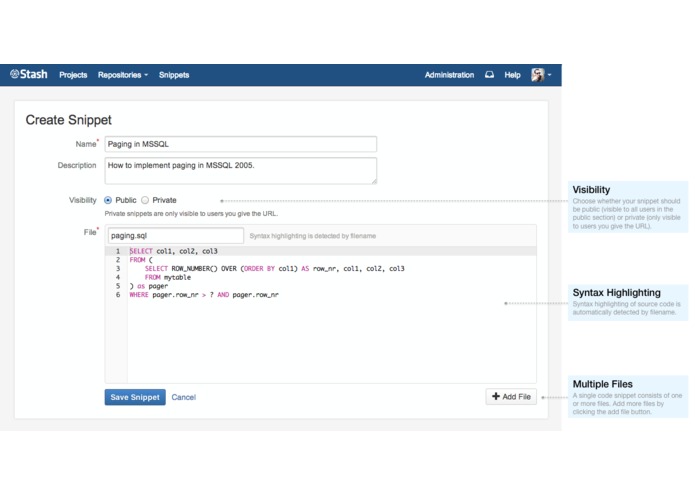
Task: Open the inbox icon in the header
Action: pos(489,75)
